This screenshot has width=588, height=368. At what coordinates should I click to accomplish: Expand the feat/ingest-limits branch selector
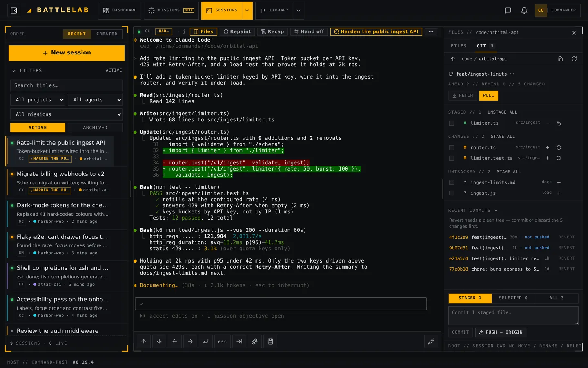481,74
